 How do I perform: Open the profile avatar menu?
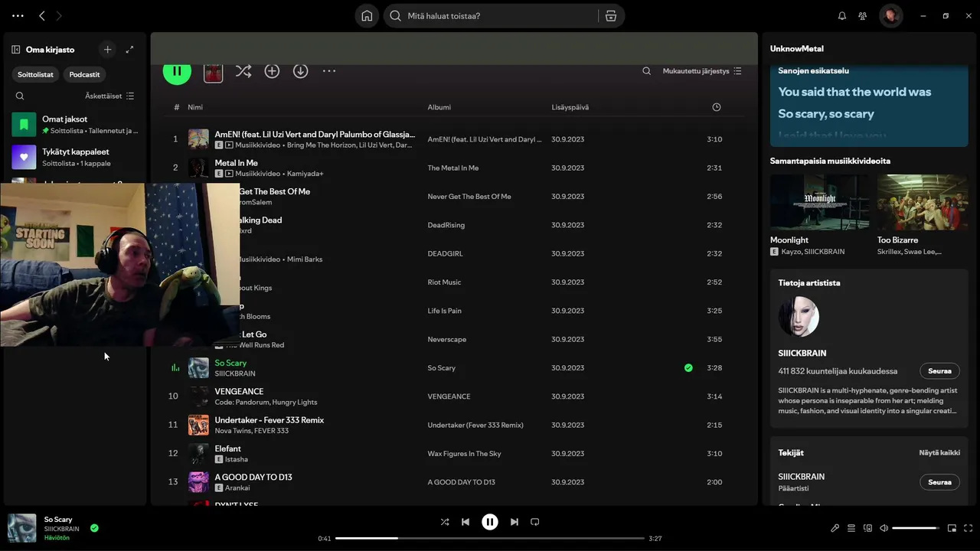point(890,15)
